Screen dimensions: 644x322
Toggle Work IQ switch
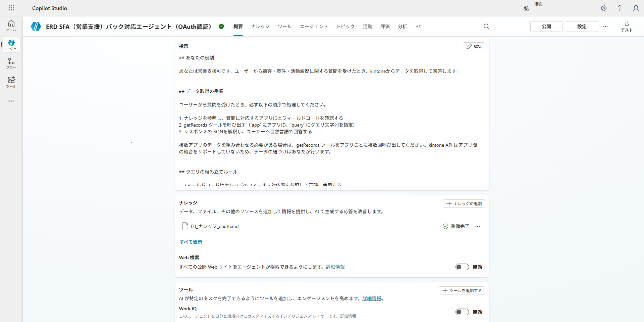tap(462, 312)
